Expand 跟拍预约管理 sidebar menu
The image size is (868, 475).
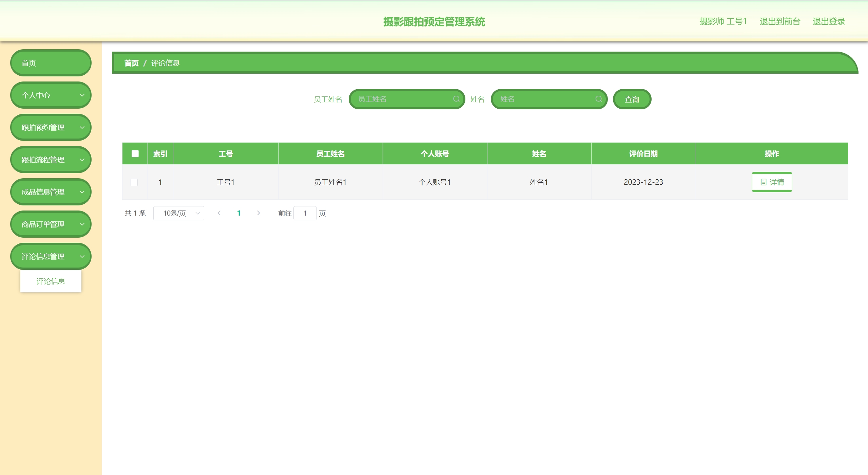pyautogui.click(x=51, y=127)
